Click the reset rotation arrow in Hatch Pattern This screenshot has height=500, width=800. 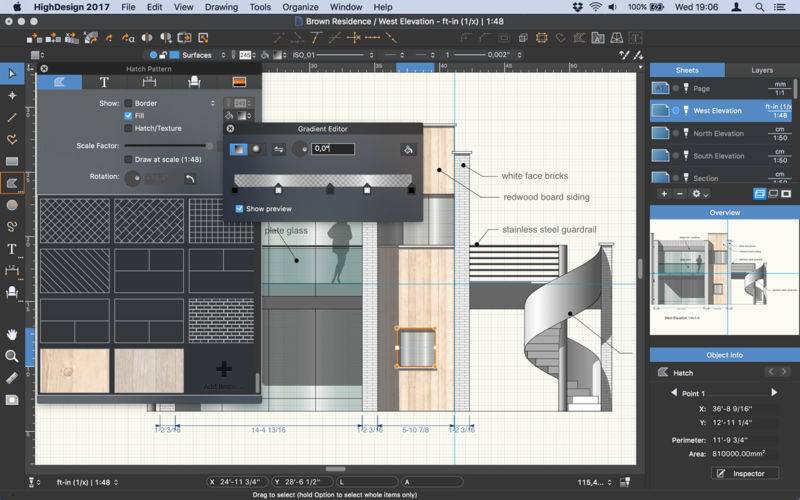[x=190, y=179]
